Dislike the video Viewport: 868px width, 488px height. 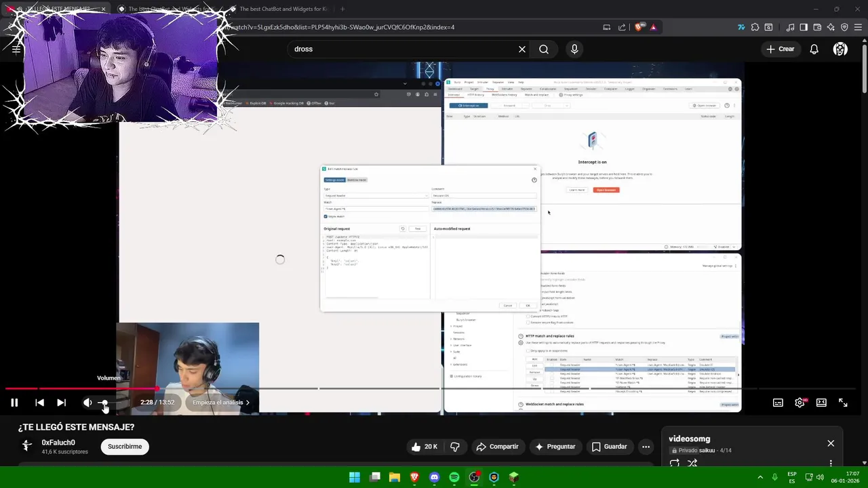point(455,447)
